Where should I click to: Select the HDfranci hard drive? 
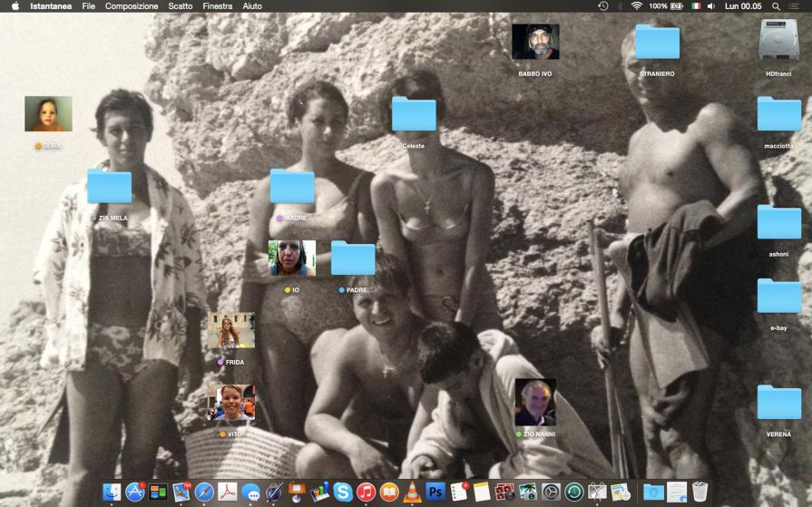click(778, 41)
